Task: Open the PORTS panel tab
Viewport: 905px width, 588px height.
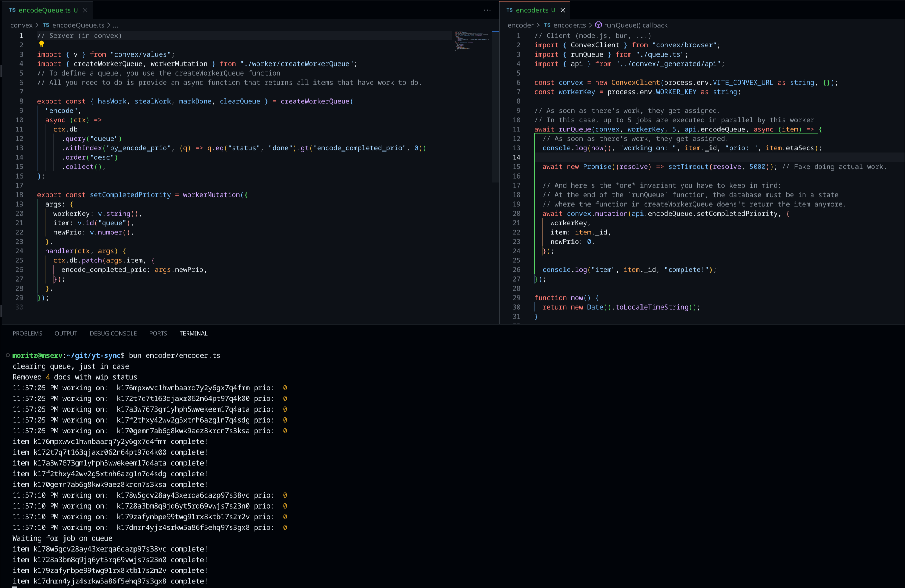Action: [x=158, y=333]
